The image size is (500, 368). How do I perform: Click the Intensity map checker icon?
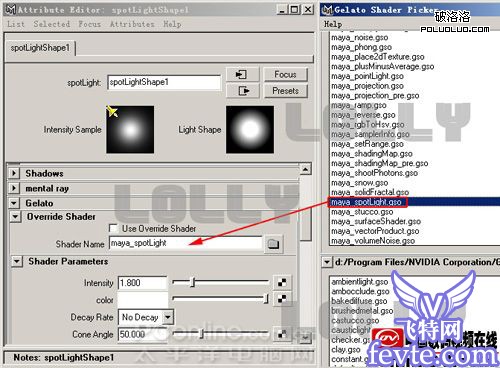point(282,283)
